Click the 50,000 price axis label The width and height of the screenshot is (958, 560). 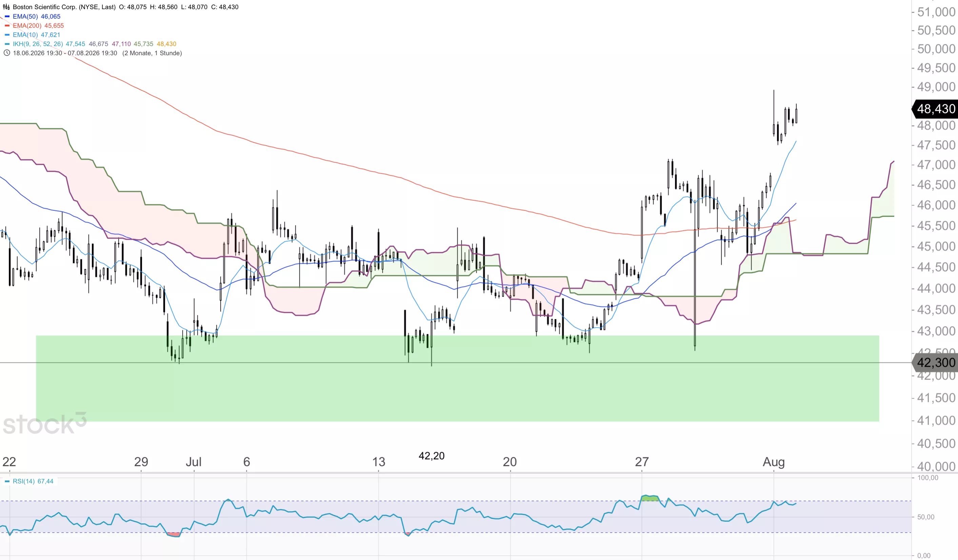(936, 49)
